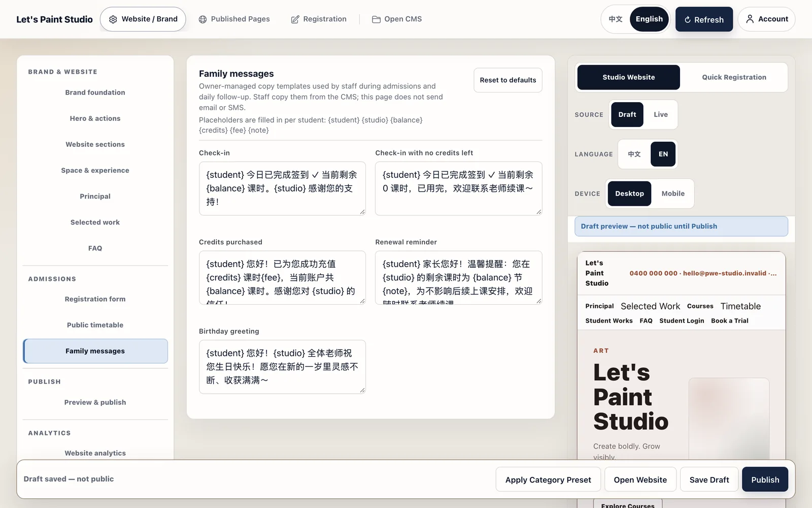Open the Published Pages tab

[234, 19]
